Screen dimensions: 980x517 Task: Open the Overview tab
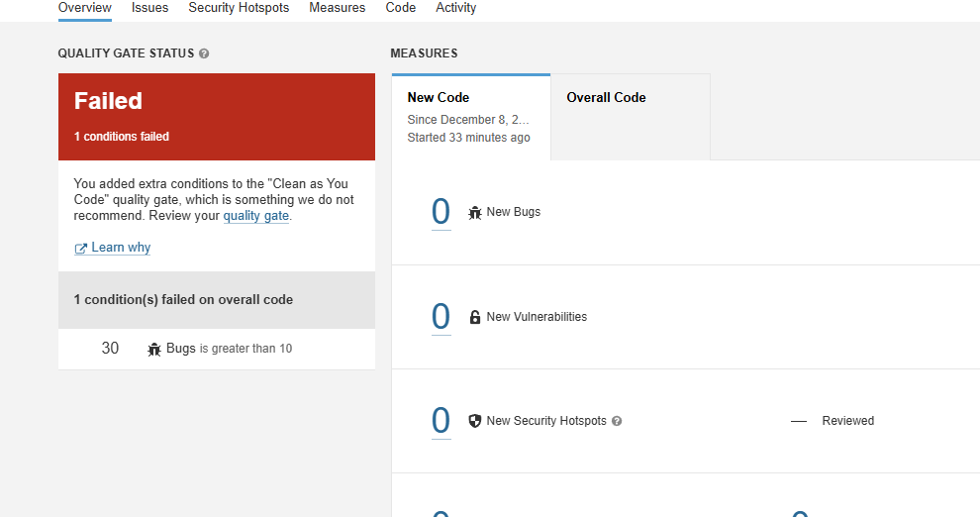(x=84, y=8)
